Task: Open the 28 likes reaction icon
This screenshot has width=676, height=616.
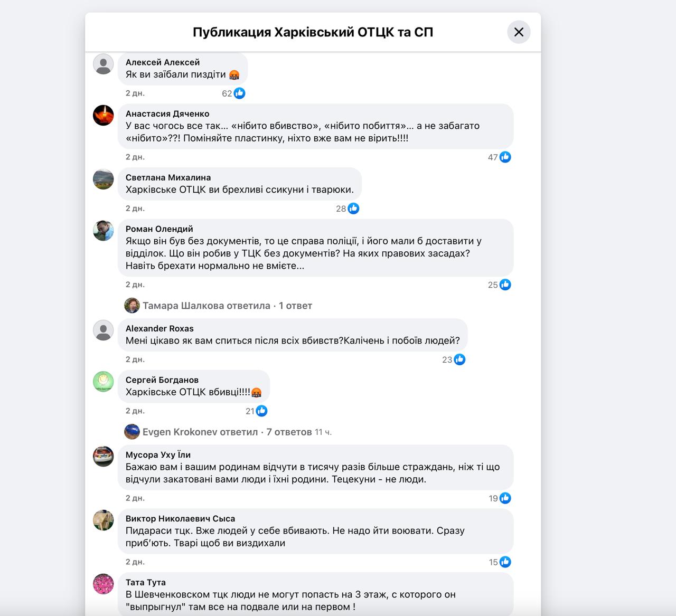Action: pos(354,209)
